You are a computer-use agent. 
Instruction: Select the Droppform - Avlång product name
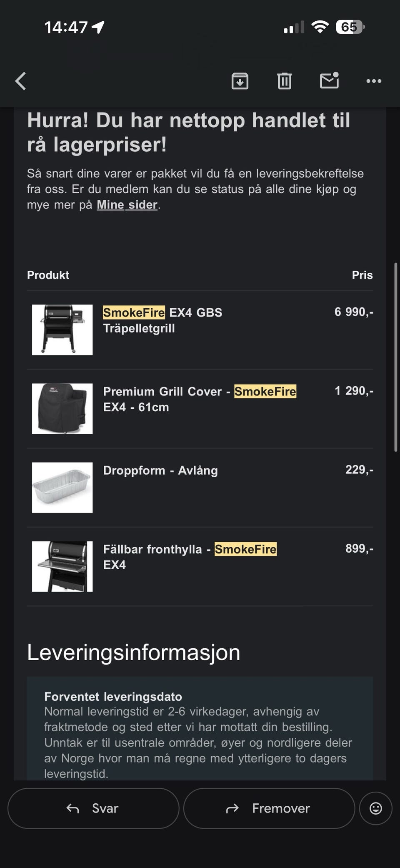(160, 470)
